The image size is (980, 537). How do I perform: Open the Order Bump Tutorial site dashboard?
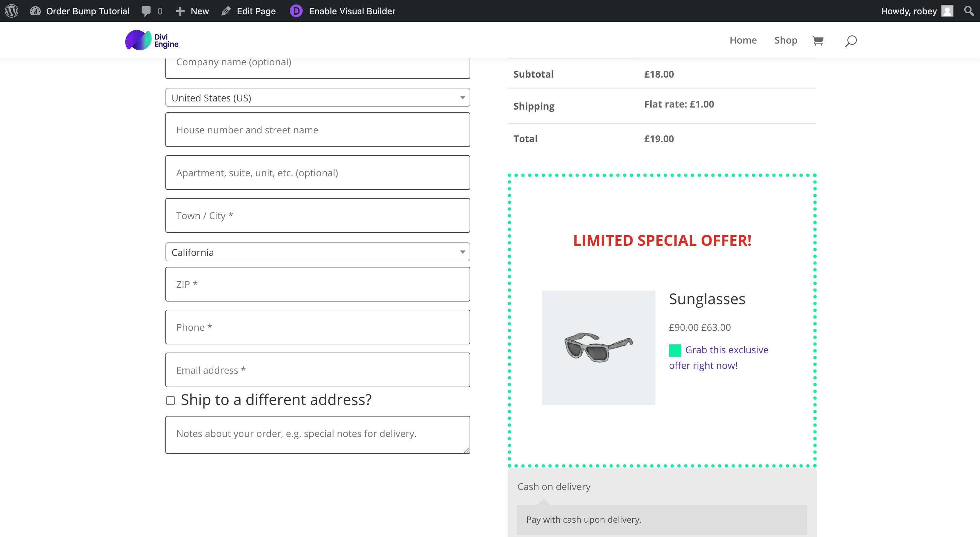point(80,11)
